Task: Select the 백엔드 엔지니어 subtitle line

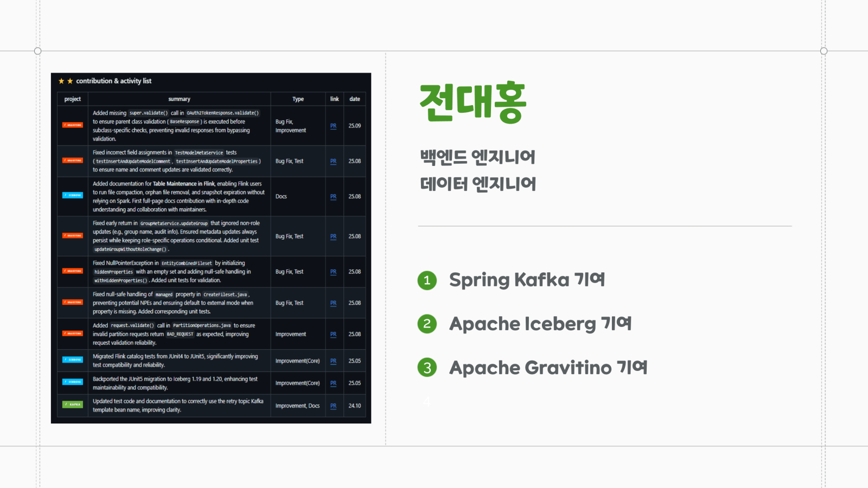Action: pyautogui.click(x=477, y=157)
